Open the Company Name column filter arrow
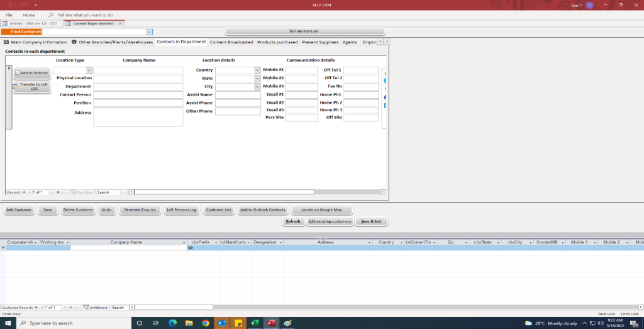This screenshot has height=329, width=644. tap(184, 242)
